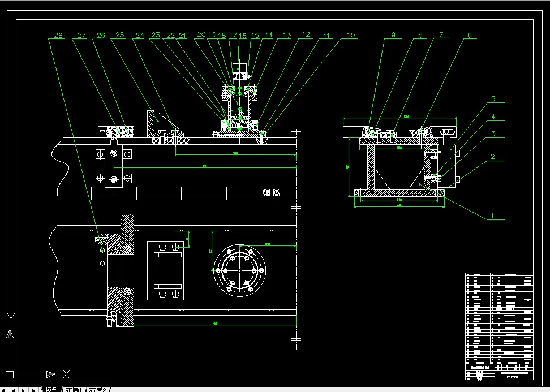Select part callout number 15

tap(255, 36)
